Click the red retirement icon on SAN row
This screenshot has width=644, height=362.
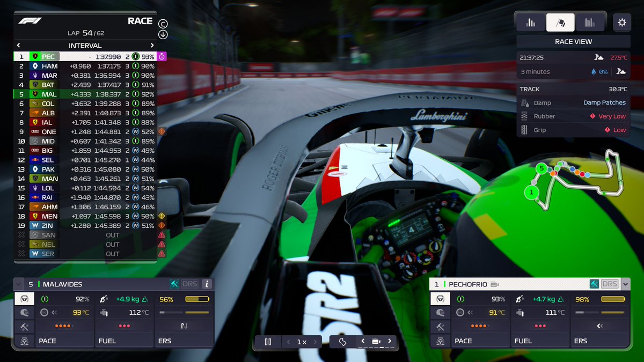162,235
